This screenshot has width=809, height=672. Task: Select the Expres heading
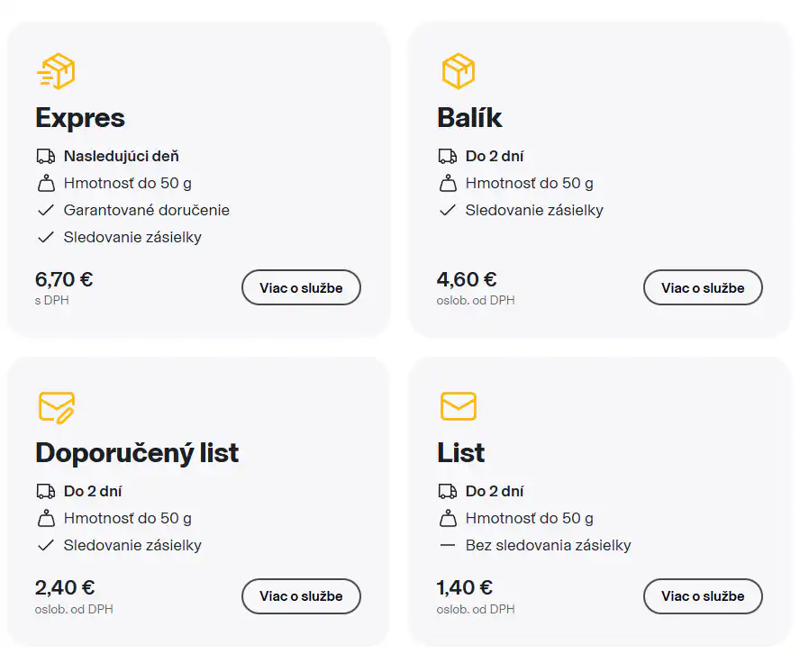[x=80, y=118]
